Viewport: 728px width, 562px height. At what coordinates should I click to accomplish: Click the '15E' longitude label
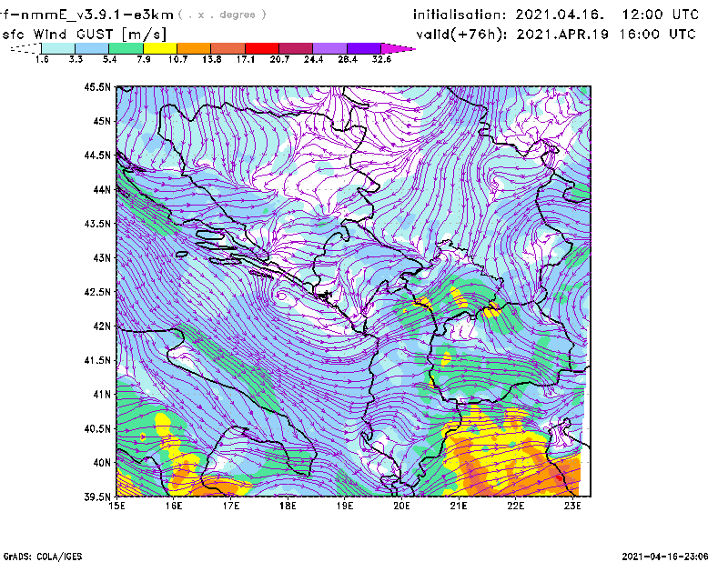pos(116,506)
